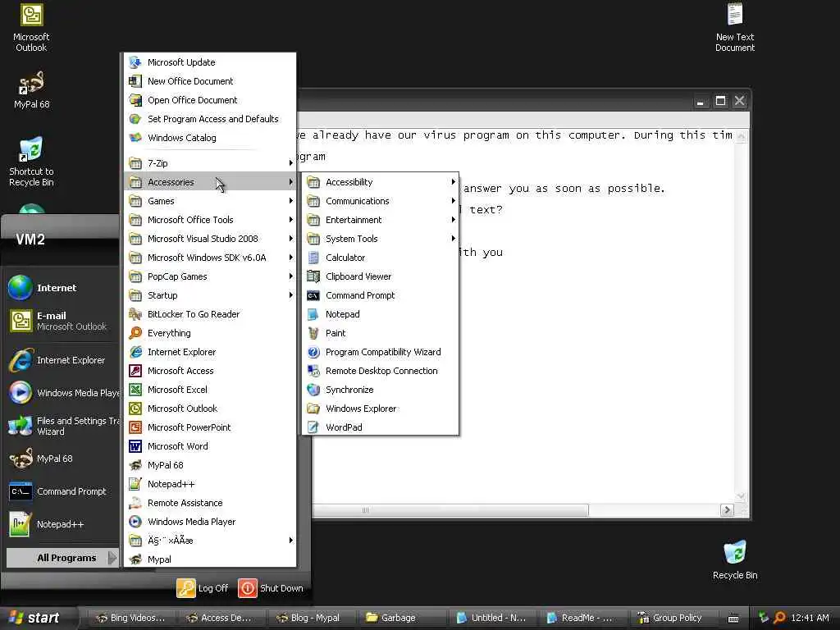Image resolution: width=840 pixels, height=630 pixels.
Task: Click the clock showing 12:41 AM
Action: pyautogui.click(x=810, y=618)
